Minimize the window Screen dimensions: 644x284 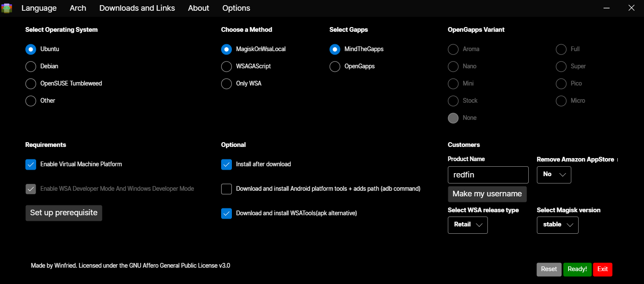click(607, 8)
